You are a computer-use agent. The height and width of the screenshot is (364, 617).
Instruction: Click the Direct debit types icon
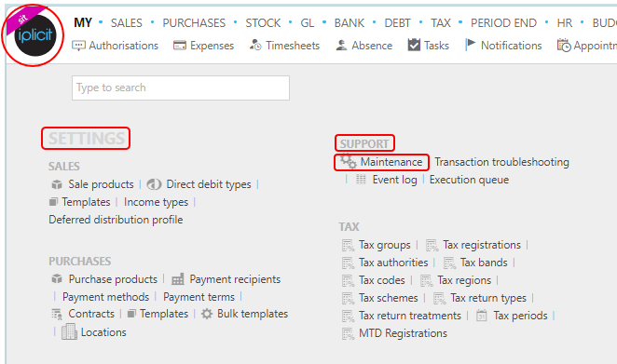154,184
